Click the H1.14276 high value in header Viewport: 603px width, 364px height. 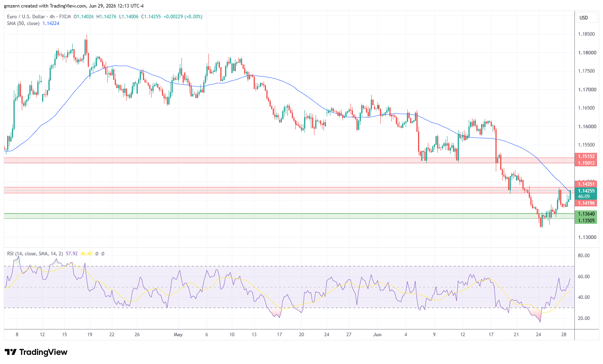coord(106,17)
